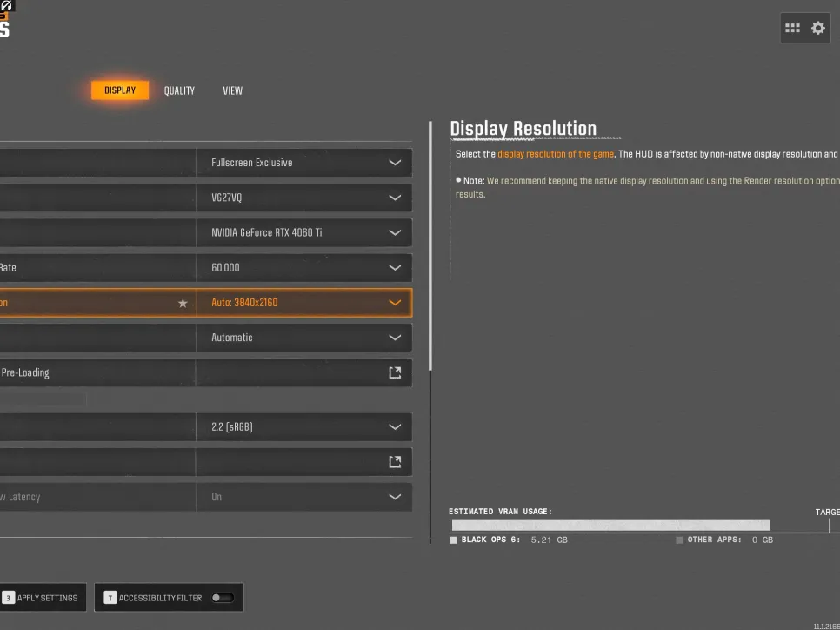
Task: Open the 60.000 refresh rate dropdown
Action: pos(395,268)
